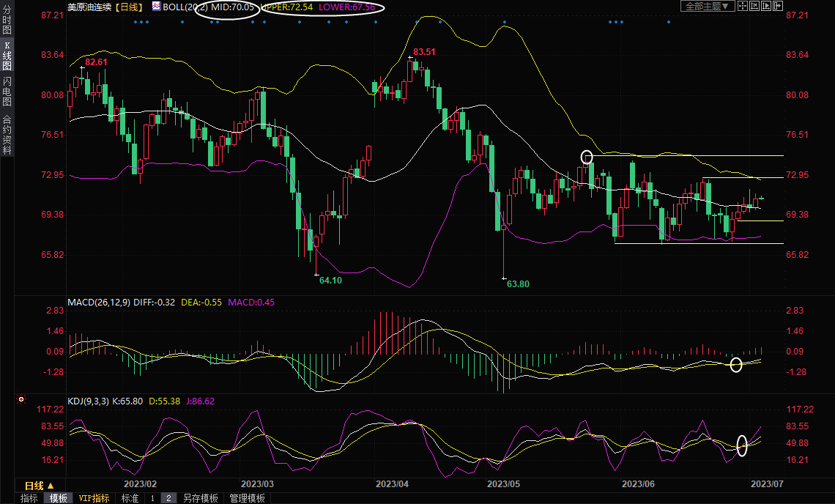Viewport: 835px width, 504px height.
Task: Click the 另存模板 button
Action: [200, 498]
